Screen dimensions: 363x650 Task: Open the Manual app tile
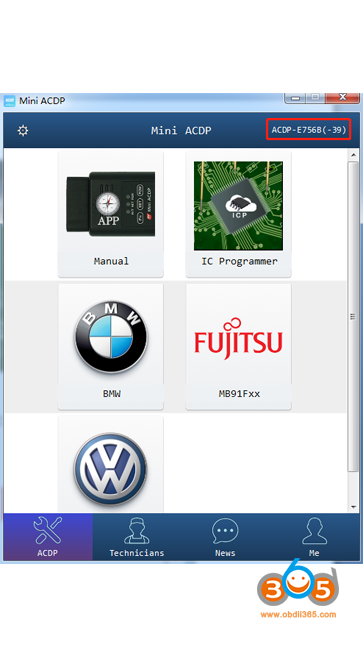[111, 214]
